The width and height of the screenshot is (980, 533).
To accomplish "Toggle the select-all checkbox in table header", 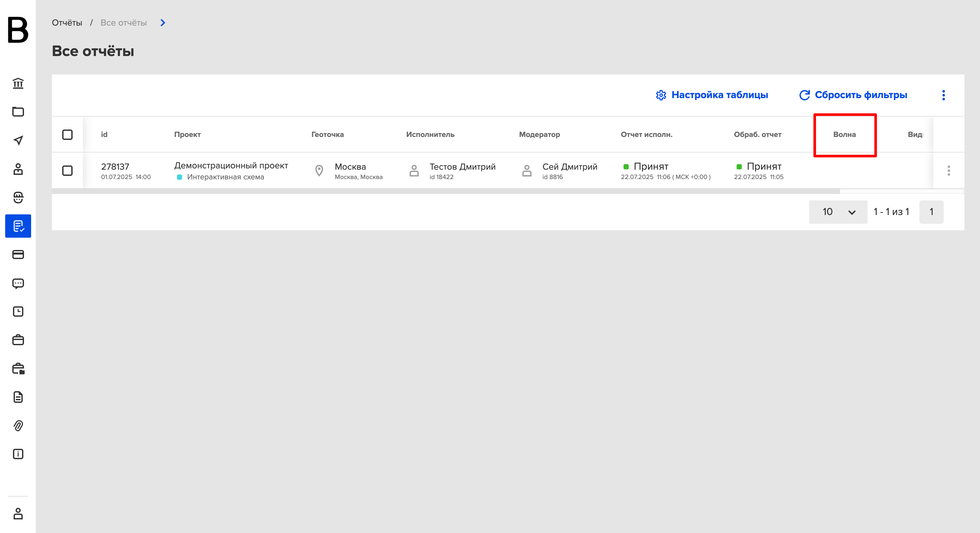I will click(67, 135).
